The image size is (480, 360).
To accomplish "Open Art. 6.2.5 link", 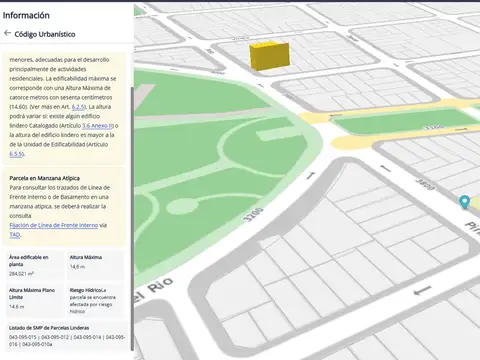I will click(x=78, y=107).
